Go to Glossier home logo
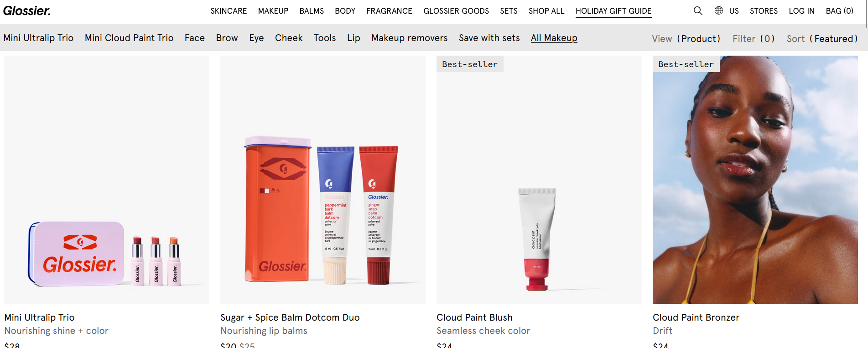The width and height of the screenshot is (868, 348). (27, 10)
